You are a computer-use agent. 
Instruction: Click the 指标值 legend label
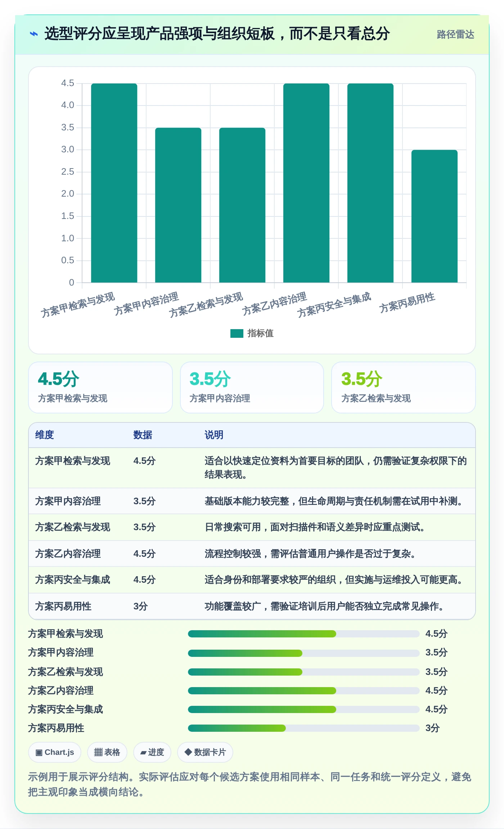coord(261,333)
